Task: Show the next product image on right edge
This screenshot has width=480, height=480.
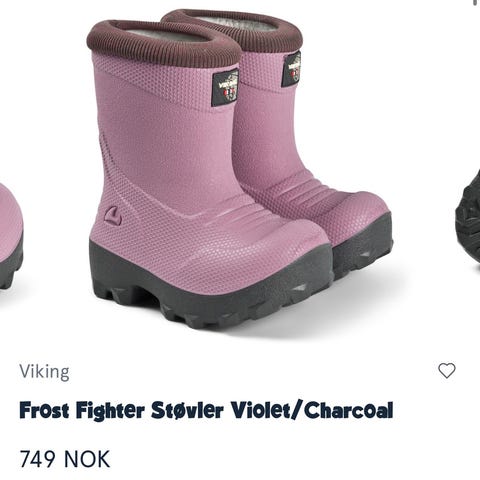Action: point(468,217)
